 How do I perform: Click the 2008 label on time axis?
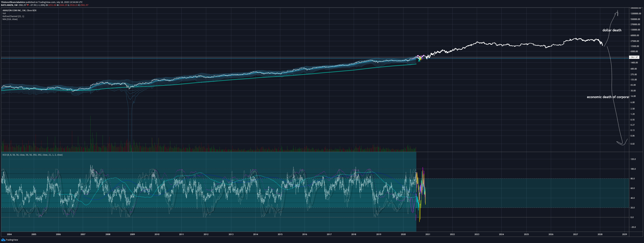point(108,235)
